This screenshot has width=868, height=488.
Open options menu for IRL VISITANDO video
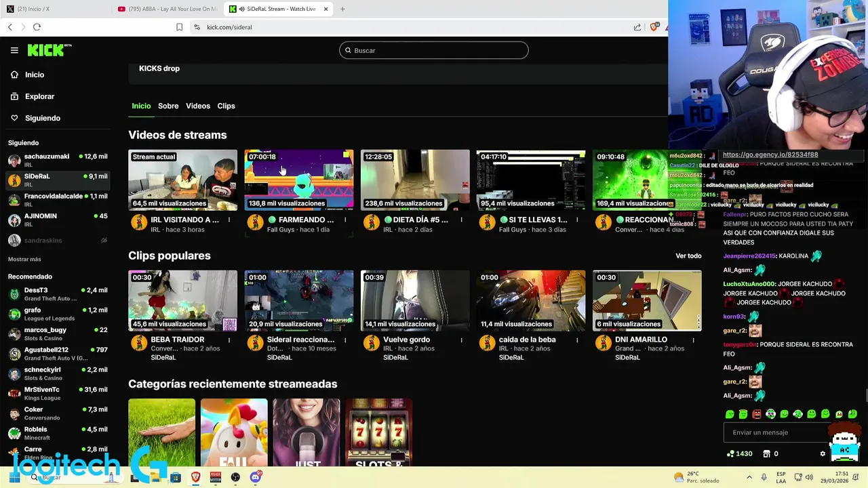tap(229, 220)
